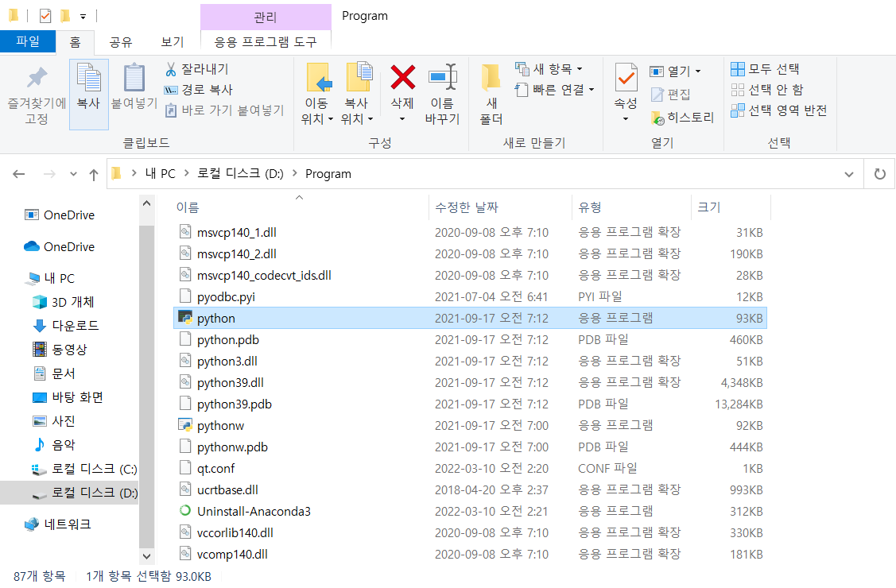Image resolution: width=896 pixels, height=588 pixels.
Task: Click the Program address path field
Action: (328, 173)
